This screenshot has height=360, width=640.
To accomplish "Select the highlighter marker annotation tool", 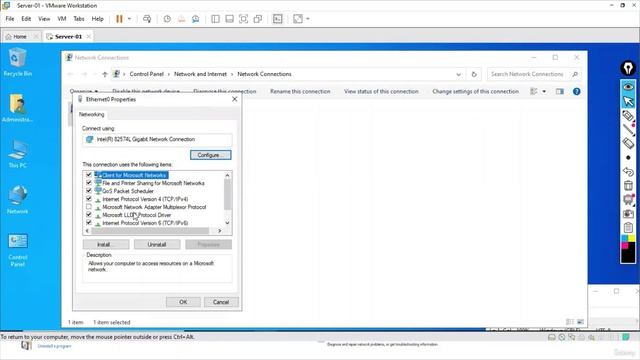I will (x=628, y=116).
